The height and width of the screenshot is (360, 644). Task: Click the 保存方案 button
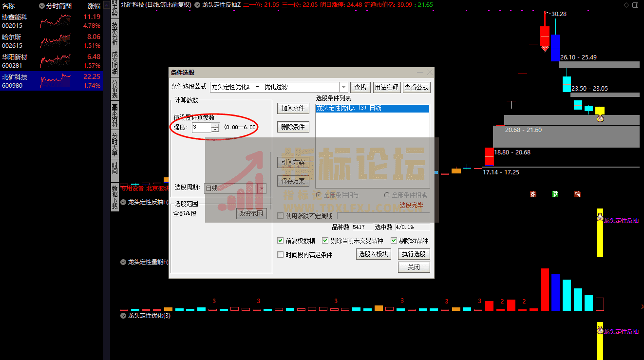click(293, 181)
